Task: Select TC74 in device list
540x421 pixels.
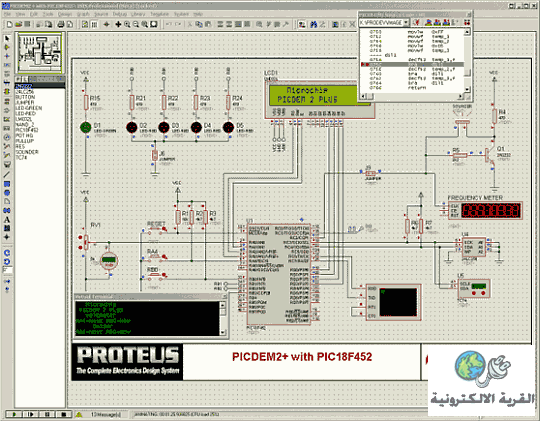Action: pyautogui.click(x=21, y=157)
